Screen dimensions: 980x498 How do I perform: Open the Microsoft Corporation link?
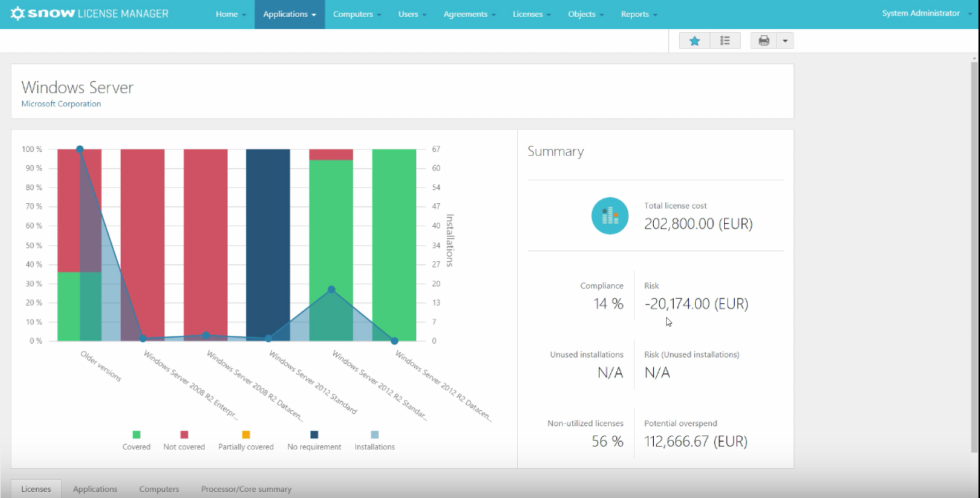pyautogui.click(x=61, y=104)
